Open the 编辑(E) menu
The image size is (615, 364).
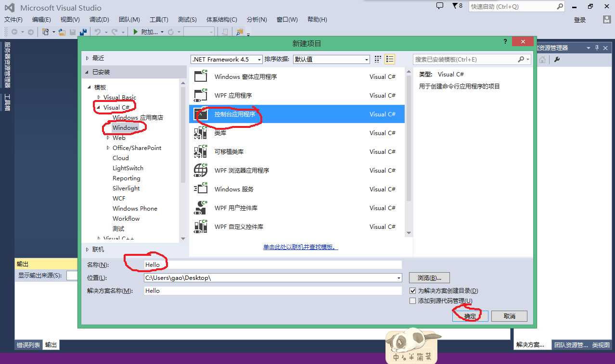(x=41, y=19)
